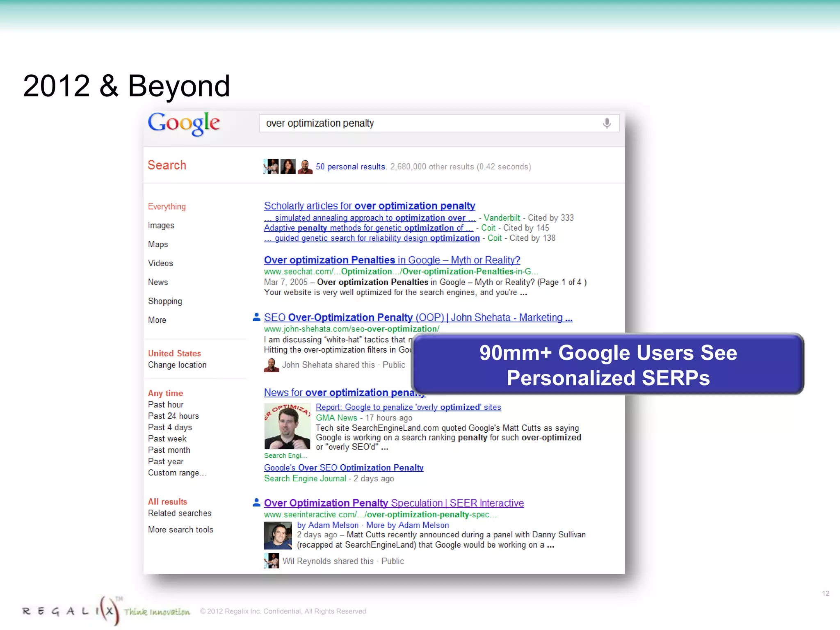Click www.seerinteractive.com green result URL
The height and width of the screenshot is (630, 840).
pos(380,514)
